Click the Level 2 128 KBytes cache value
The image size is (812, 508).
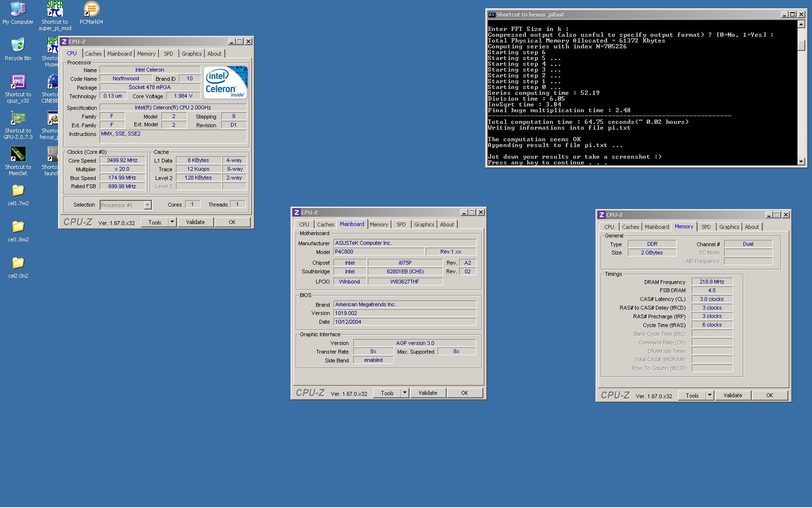pyautogui.click(x=198, y=178)
